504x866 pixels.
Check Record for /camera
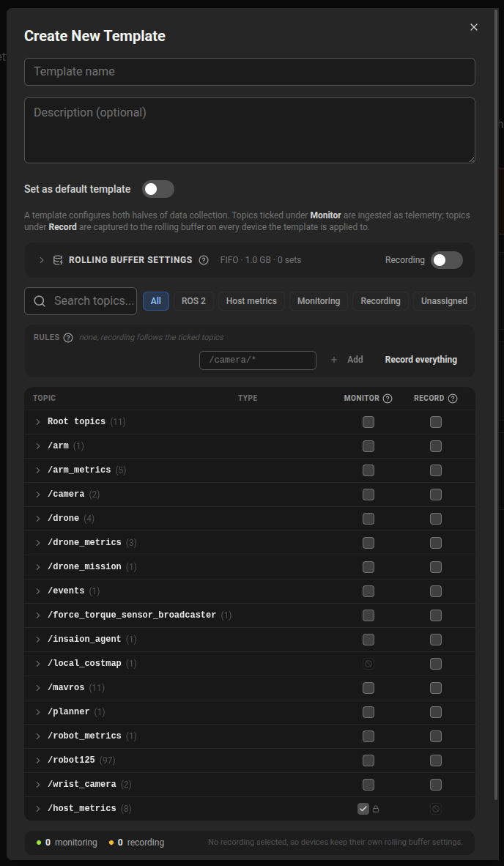pos(436,495)
